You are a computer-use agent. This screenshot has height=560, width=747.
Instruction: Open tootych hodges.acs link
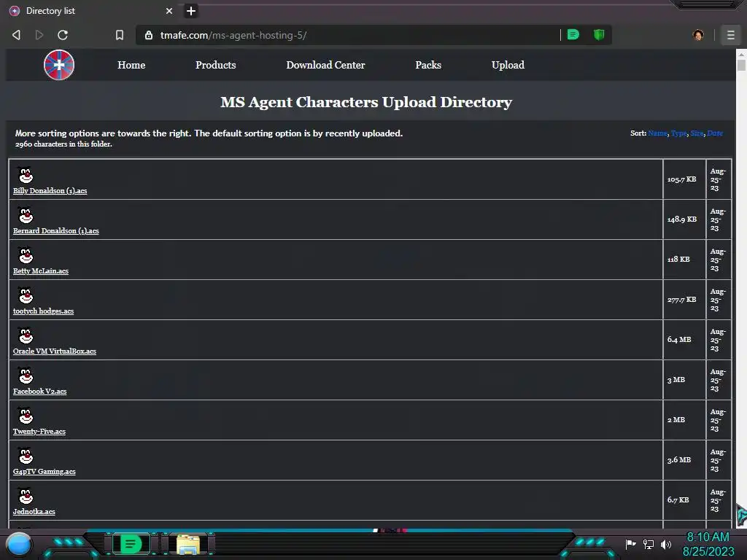coord(43,311)
